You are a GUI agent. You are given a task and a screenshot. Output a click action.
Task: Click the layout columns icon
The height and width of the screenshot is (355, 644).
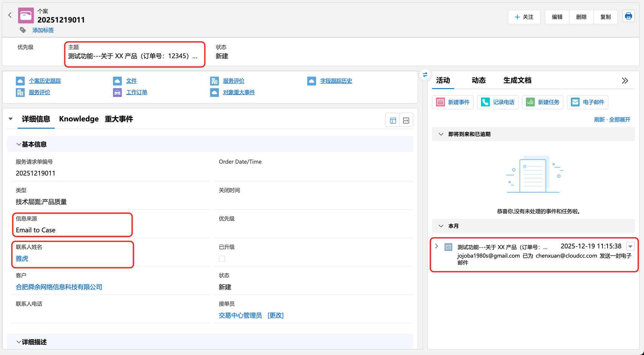[x=393, y=120]
